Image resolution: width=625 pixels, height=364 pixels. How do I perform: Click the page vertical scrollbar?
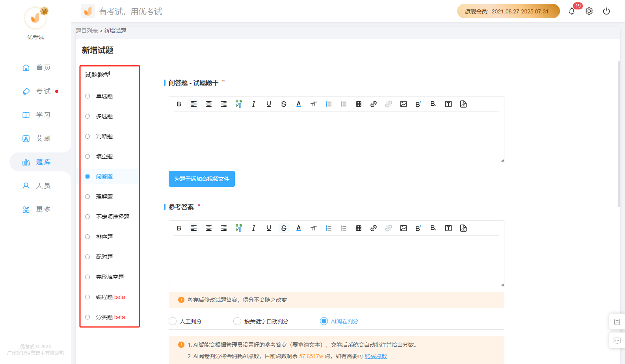pos(619,134)
